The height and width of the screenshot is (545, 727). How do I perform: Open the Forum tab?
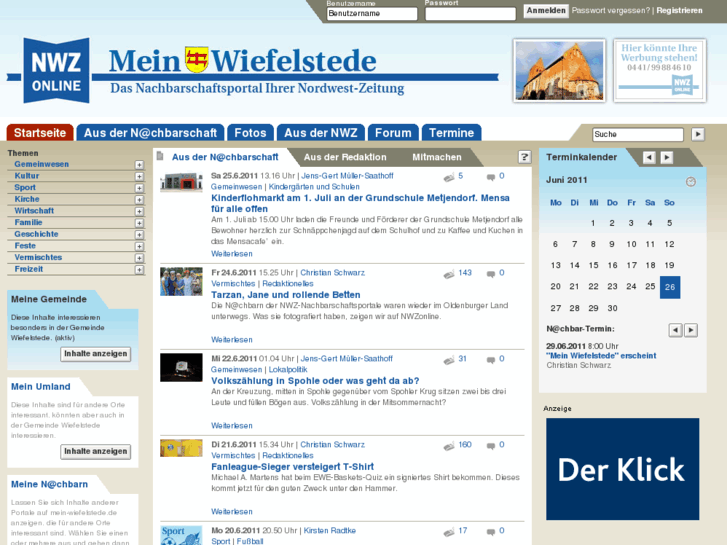point(393,133)
